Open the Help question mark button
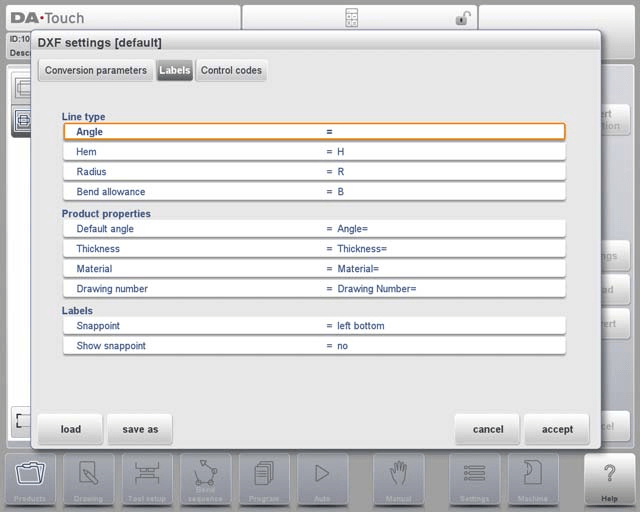The image size is (640, 512). [609, 480]
